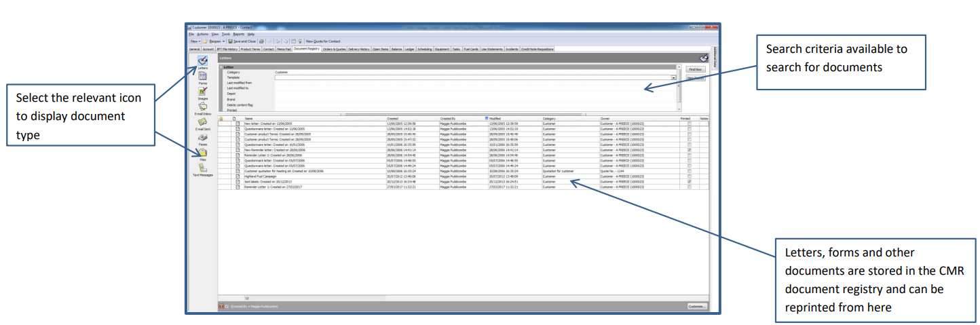Screen dimensions: 980x325
Task: Tick Printed checkbox for test labels row
Action: [x=690, y=182]
